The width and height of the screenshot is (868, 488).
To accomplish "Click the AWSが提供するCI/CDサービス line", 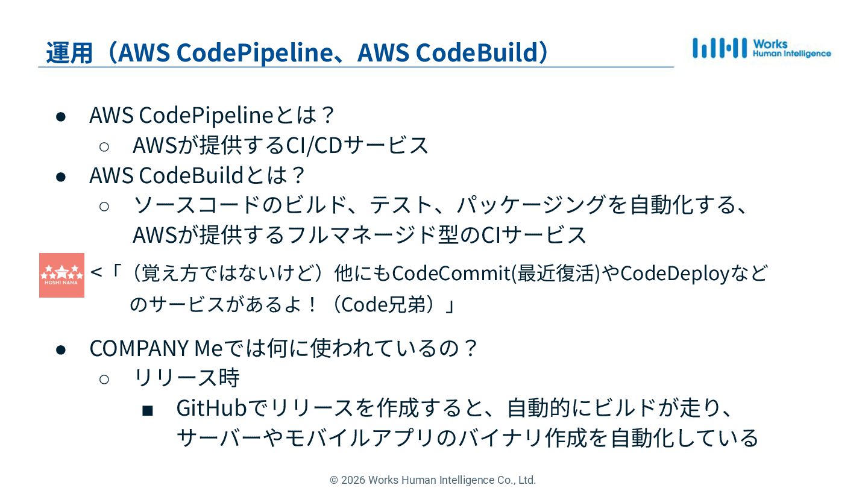I will (x=280, y=145).
